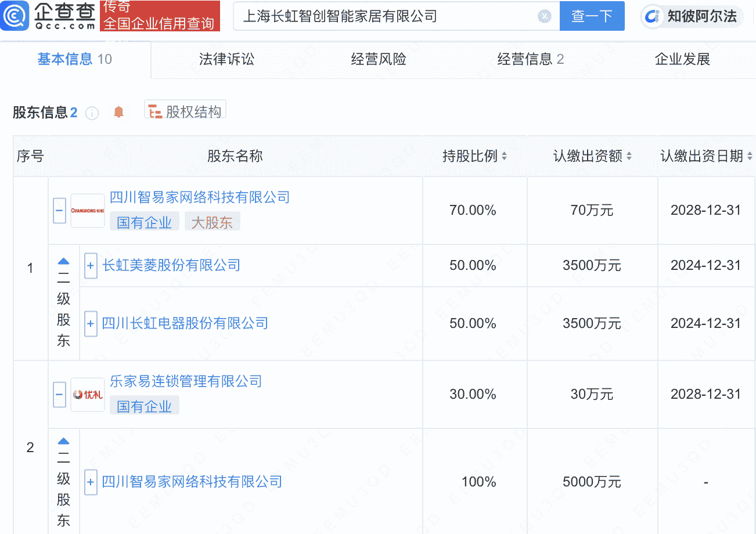The height and width of the screenshot is (534, 756).
Task: Collapse 四川智易家网络科技 shareholder row
Action: tap(59, 211)
